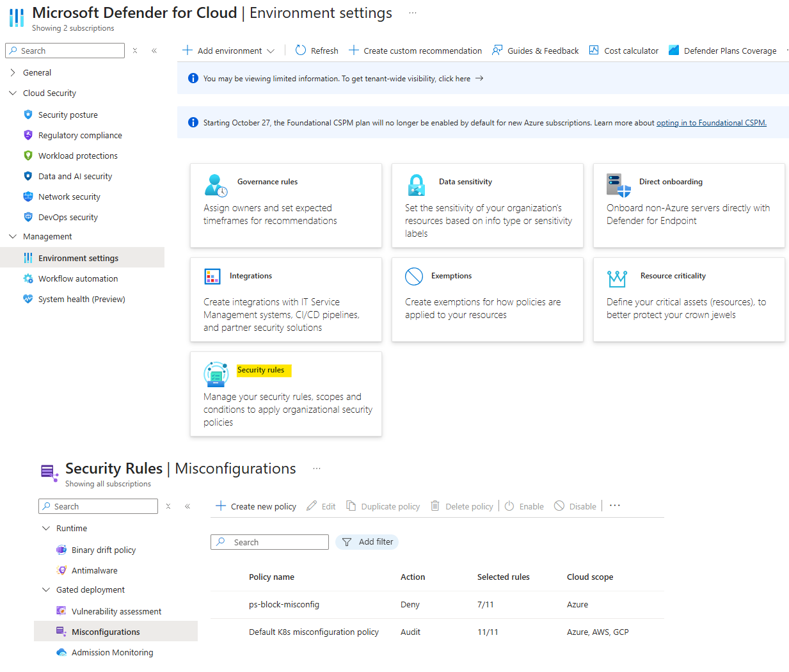Click the Workflow automation gear icon
The height and width of the screenshot is (672, 789).
point(28,278)
